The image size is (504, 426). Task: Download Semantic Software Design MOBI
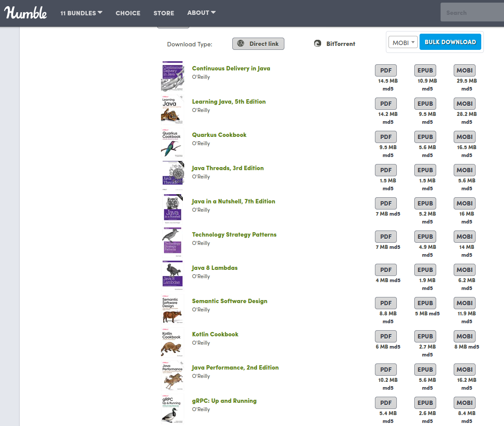[465, 303]
